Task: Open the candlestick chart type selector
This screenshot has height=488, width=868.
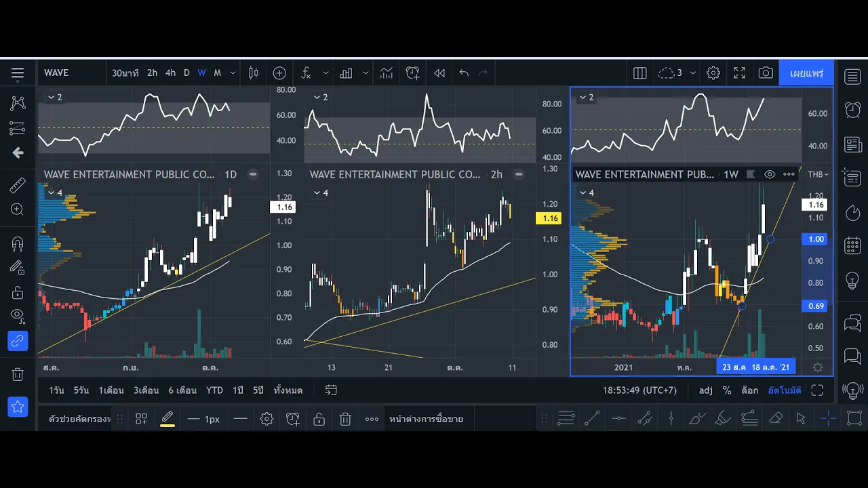Action: 254,73
